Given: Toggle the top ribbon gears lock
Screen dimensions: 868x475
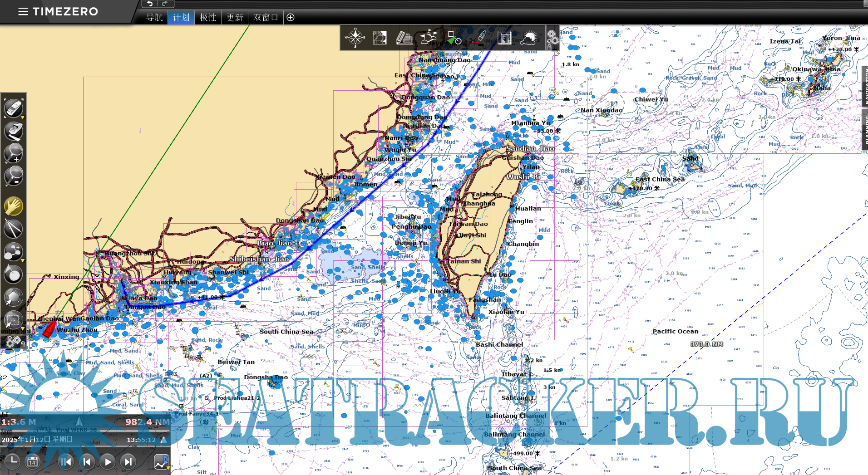Looking at the screenshot, I should click(x=552, y=38).
